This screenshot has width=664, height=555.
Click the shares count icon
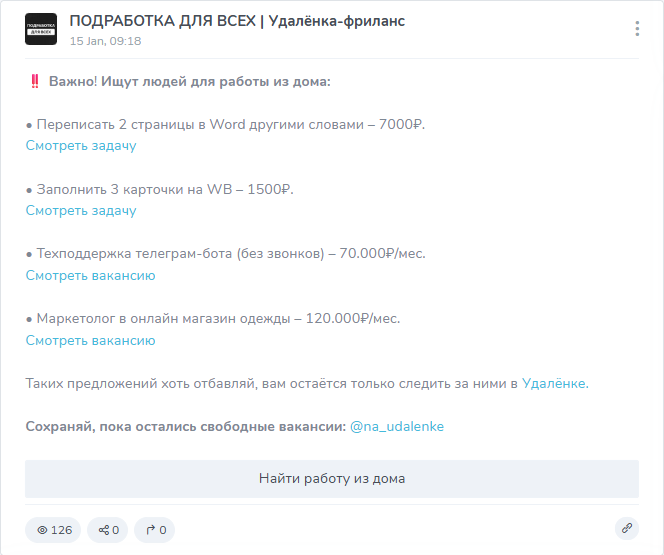108,530
